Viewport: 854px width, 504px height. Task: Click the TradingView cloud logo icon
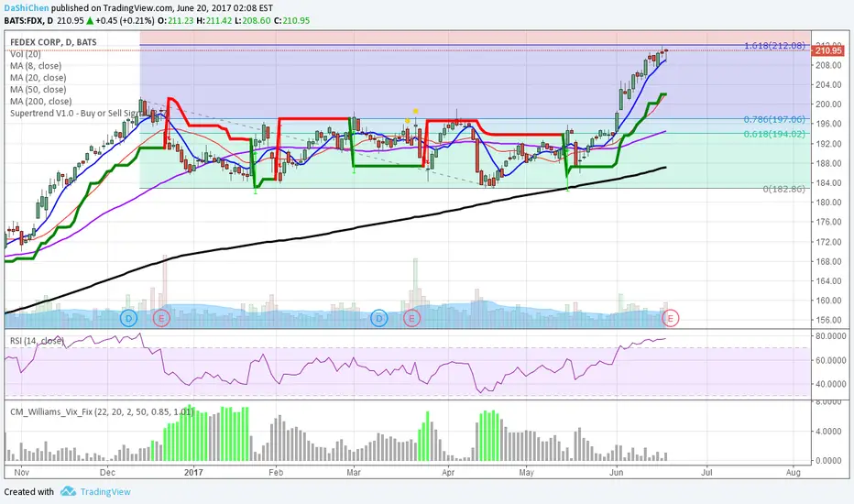[x=68, y=491]
